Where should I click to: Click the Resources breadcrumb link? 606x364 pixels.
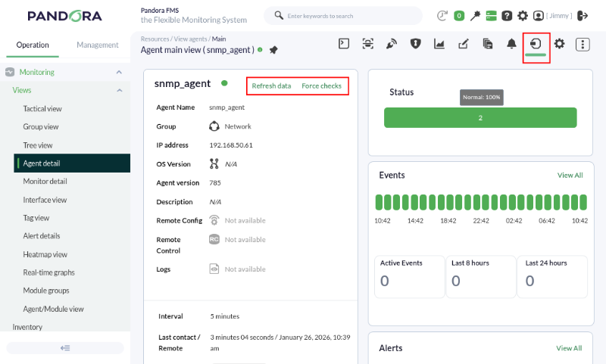pyautogui.click(x=155, y=39)
